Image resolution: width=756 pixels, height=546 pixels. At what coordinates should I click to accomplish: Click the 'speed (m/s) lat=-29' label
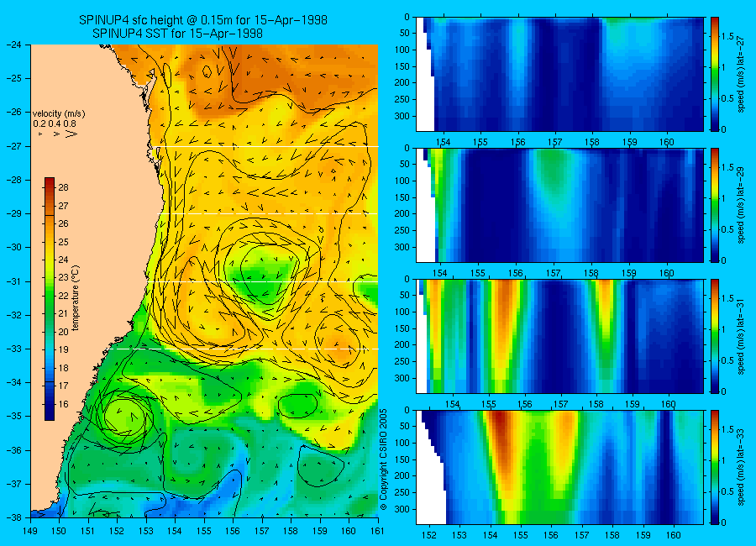click(741, 205)
